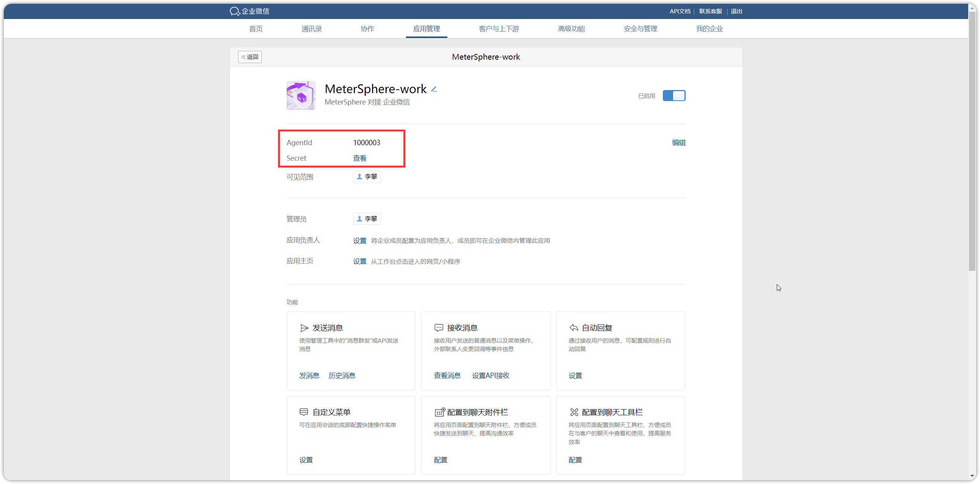980x484 pixels.
Task: Open the 首页 tab
Action: 256,28
